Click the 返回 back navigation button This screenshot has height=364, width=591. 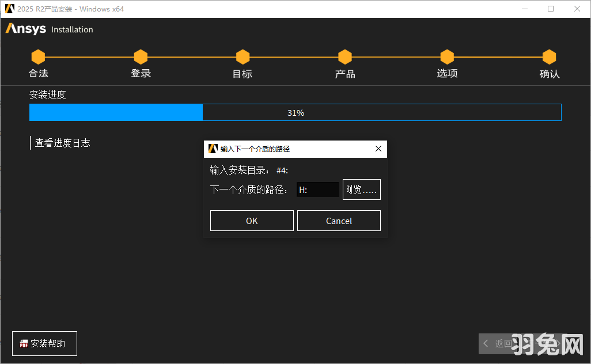pos(502,343)
